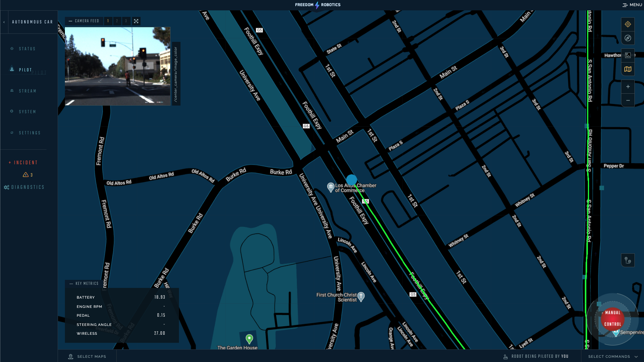Click 'Robot being piloted by you' status

click(x=540, y=357)
